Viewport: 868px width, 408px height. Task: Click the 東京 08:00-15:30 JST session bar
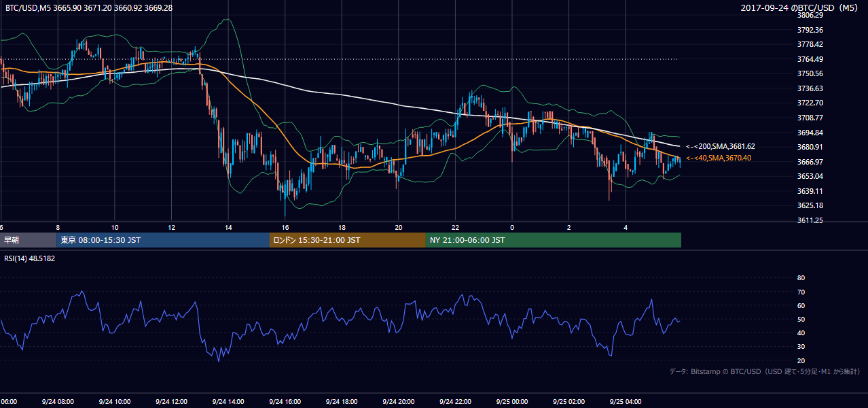tap(163, 240)
